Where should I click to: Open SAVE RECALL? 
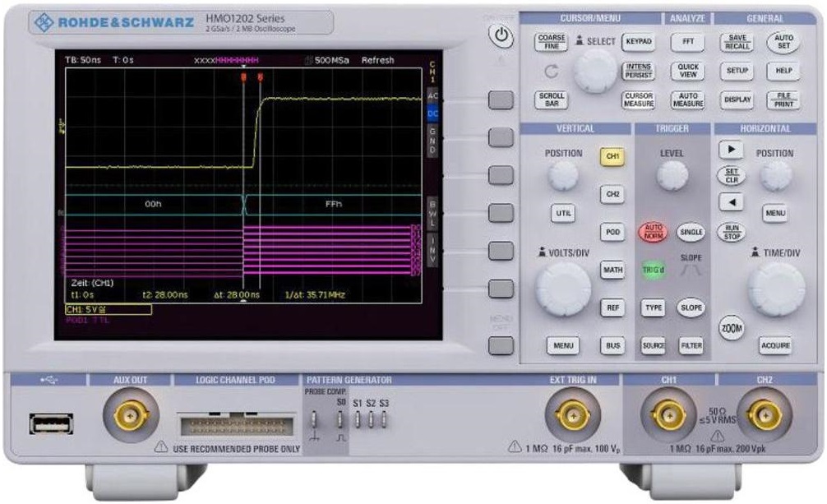click(737, 42)
